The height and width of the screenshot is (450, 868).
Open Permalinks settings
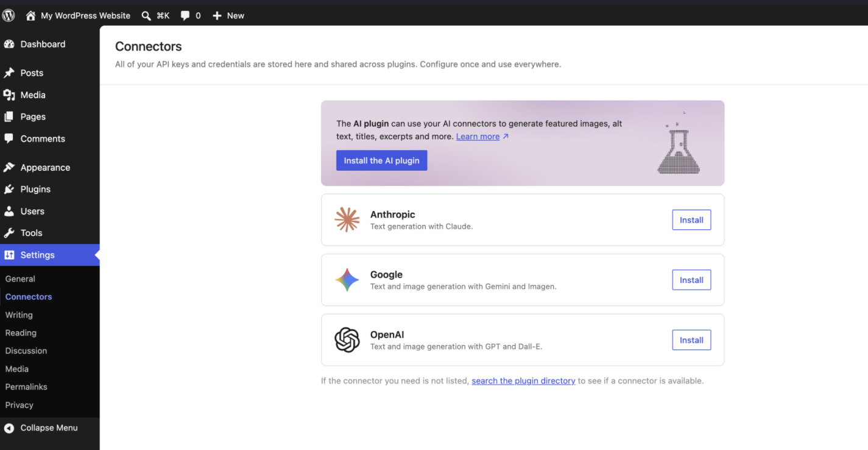click(26, 387)
